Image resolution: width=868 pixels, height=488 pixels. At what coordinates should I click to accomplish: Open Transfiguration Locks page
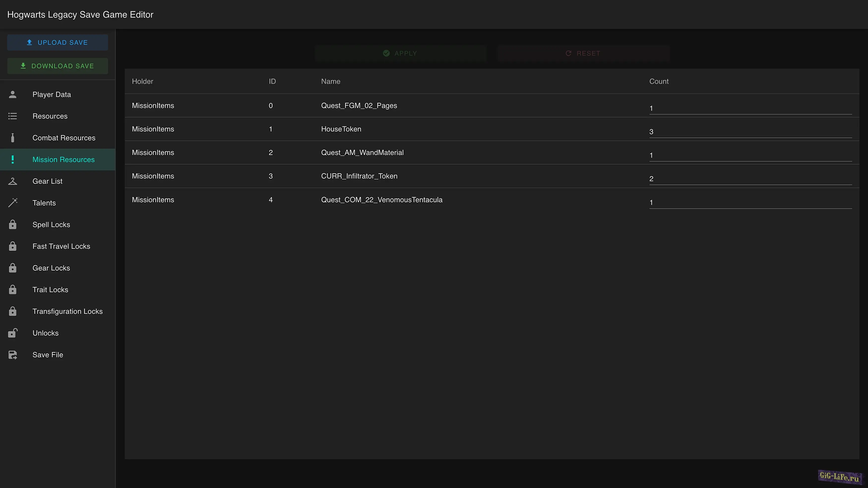[67, 311]
